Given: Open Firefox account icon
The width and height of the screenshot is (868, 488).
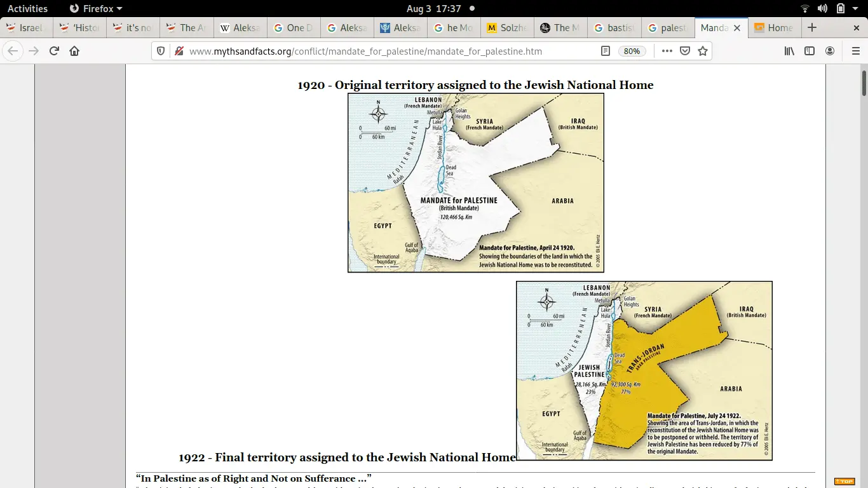Looking at the screenshot, I should pos(830,51).
